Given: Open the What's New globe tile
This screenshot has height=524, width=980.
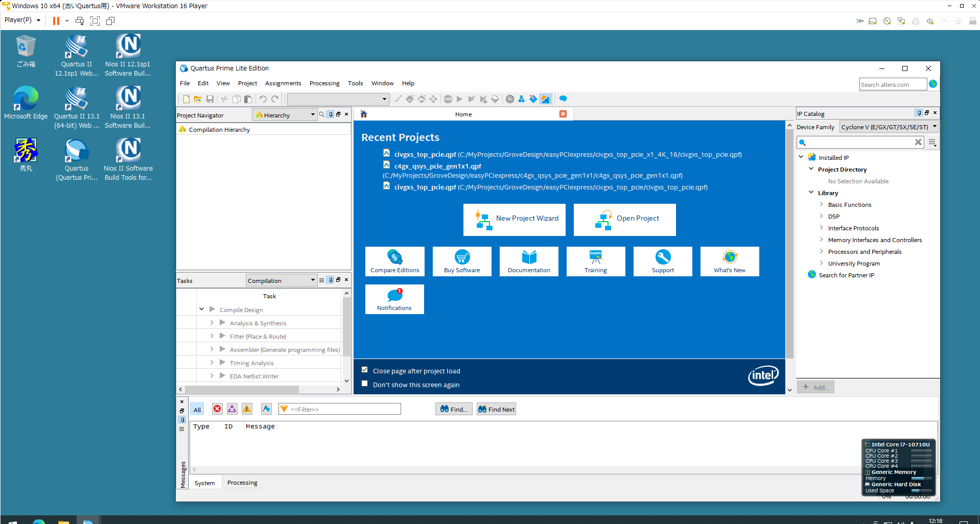Looking at the screenshot, I should tap(730, 261).
